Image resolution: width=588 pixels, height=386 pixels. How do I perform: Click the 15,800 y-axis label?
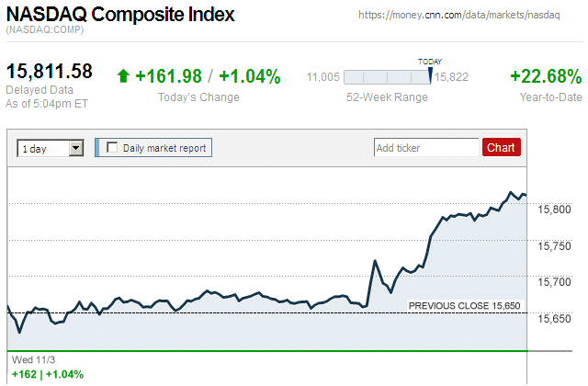pyautogui.click(x=554, y=210)
